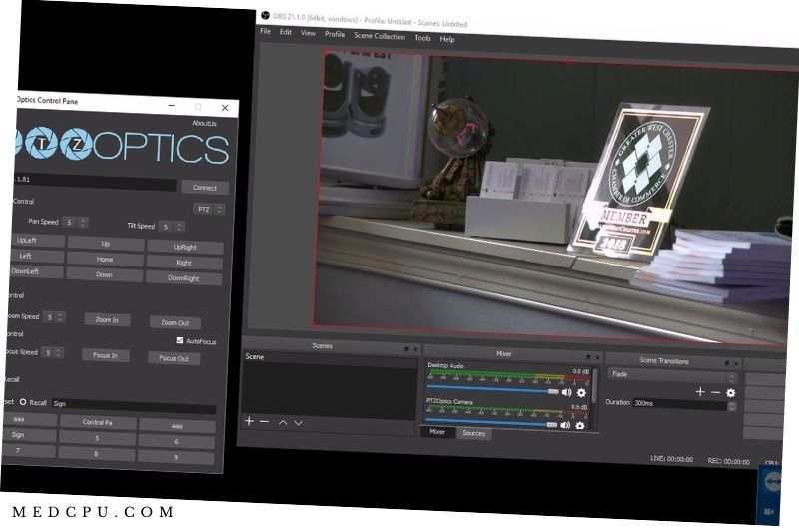This screenshot has width=799, height=532.
Task: Close the Scenes dock panel
Action: click(415, 349)
